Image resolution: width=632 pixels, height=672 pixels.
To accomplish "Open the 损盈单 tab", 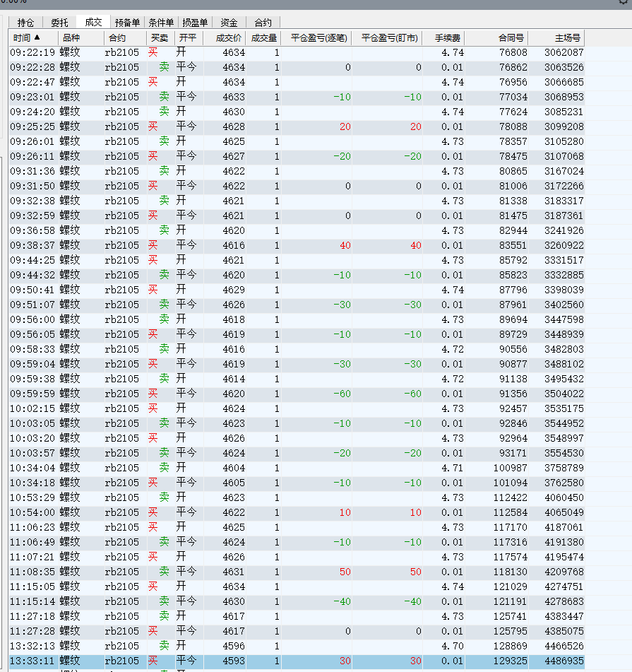I will [194, 23].
